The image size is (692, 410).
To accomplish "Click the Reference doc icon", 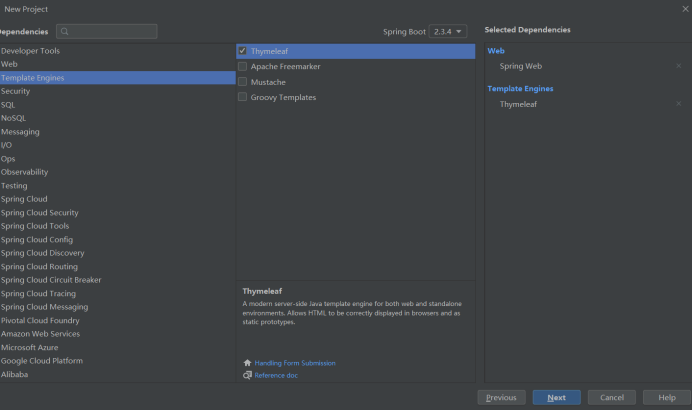I will [247, 375].
